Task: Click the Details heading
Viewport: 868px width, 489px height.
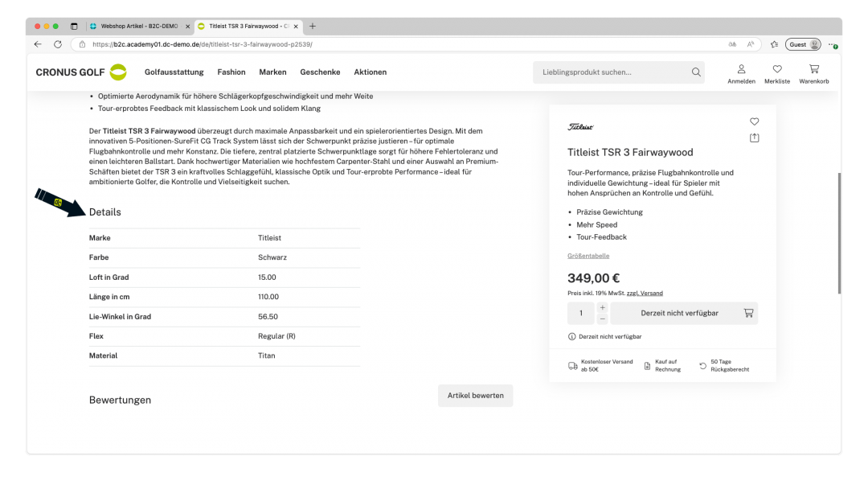Action: click(105, 212)
